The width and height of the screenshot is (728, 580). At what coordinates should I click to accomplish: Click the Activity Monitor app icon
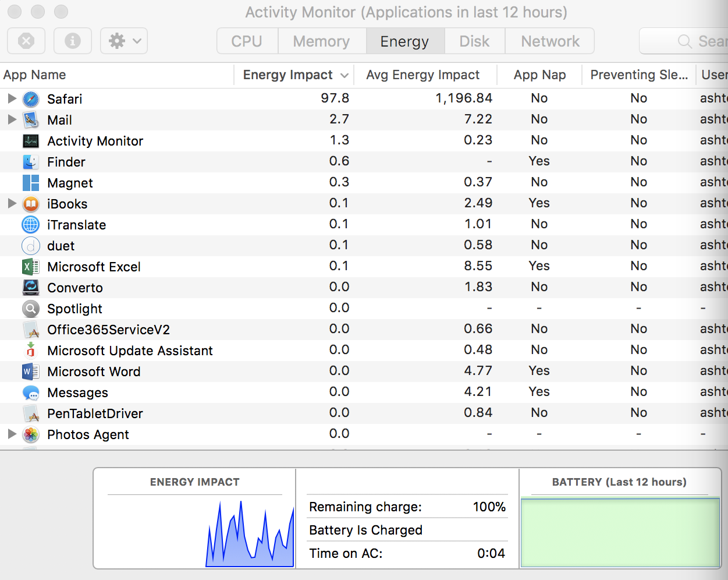click(x=31, y=141)
